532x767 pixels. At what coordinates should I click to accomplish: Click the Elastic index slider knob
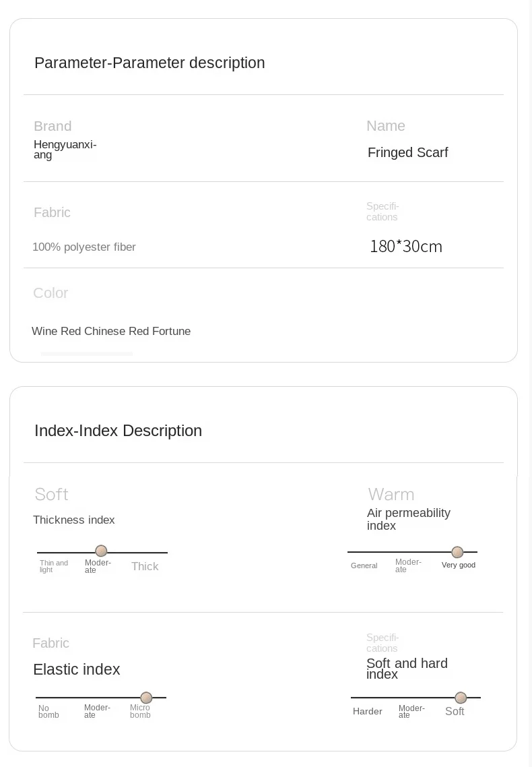pos(146,698)
